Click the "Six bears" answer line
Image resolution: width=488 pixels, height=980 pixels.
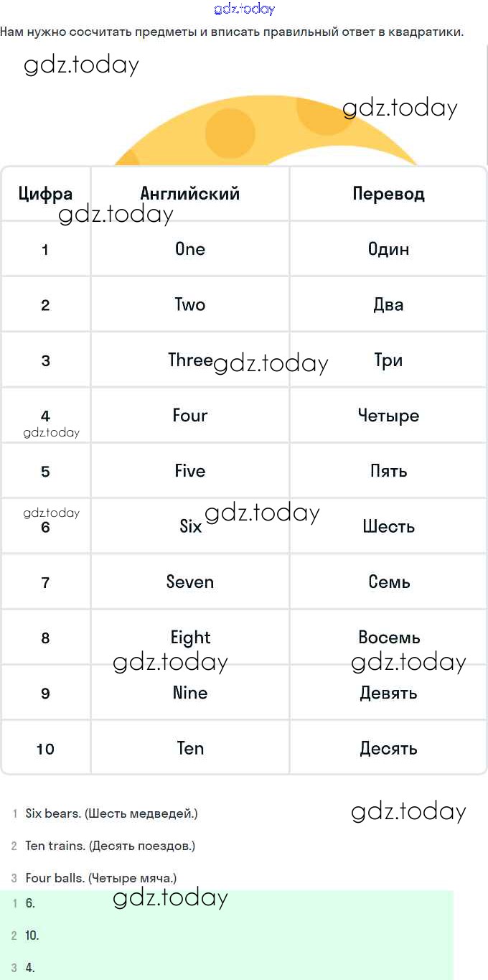[x=111, y=813]
